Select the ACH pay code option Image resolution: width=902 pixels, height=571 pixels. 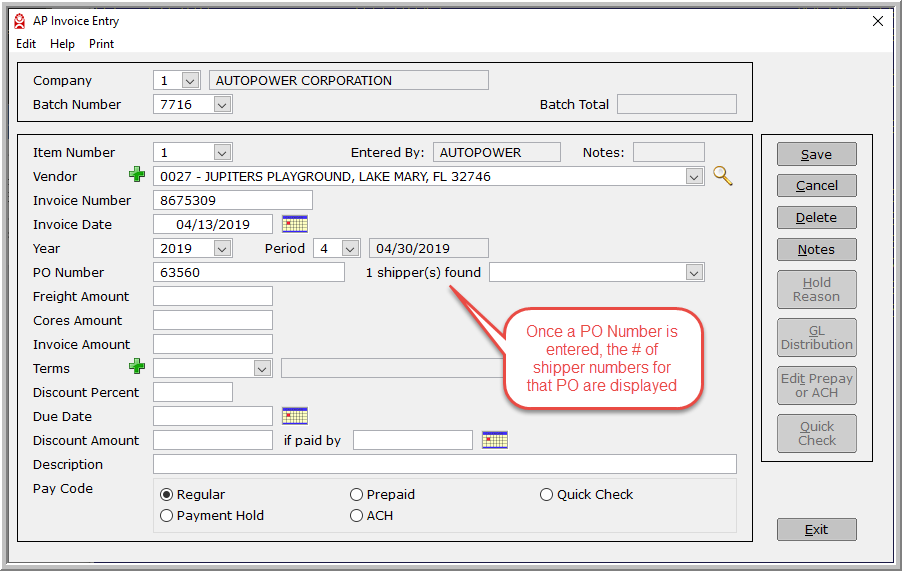[357, 516]
